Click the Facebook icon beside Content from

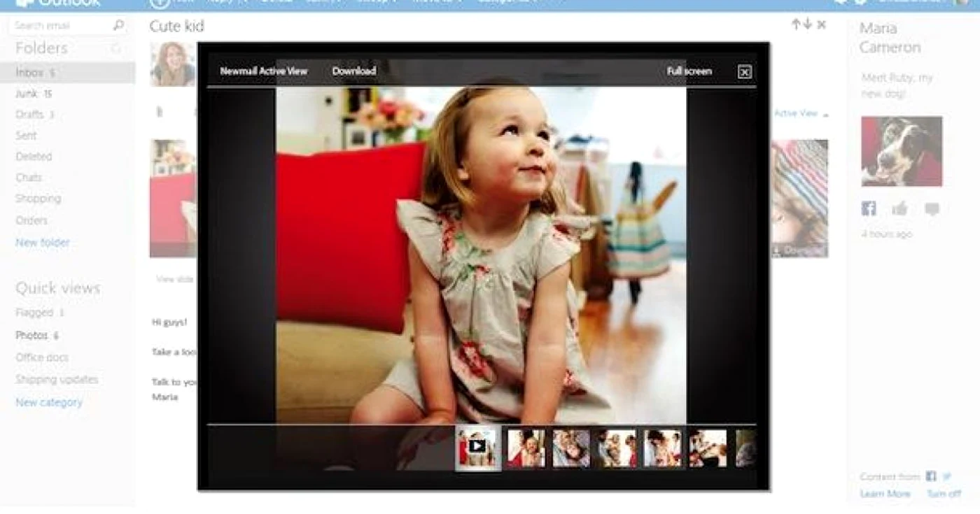click(931, 476)
